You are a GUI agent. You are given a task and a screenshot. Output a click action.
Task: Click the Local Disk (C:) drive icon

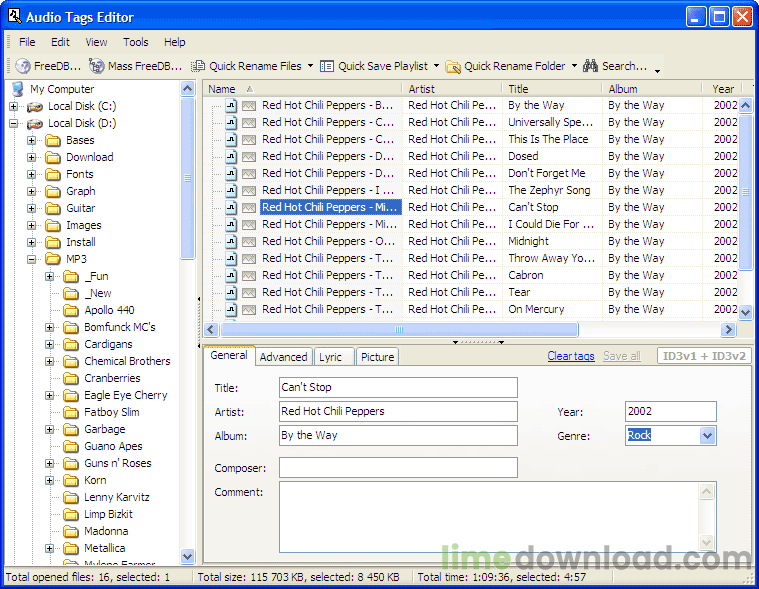[x=35, y=106]
